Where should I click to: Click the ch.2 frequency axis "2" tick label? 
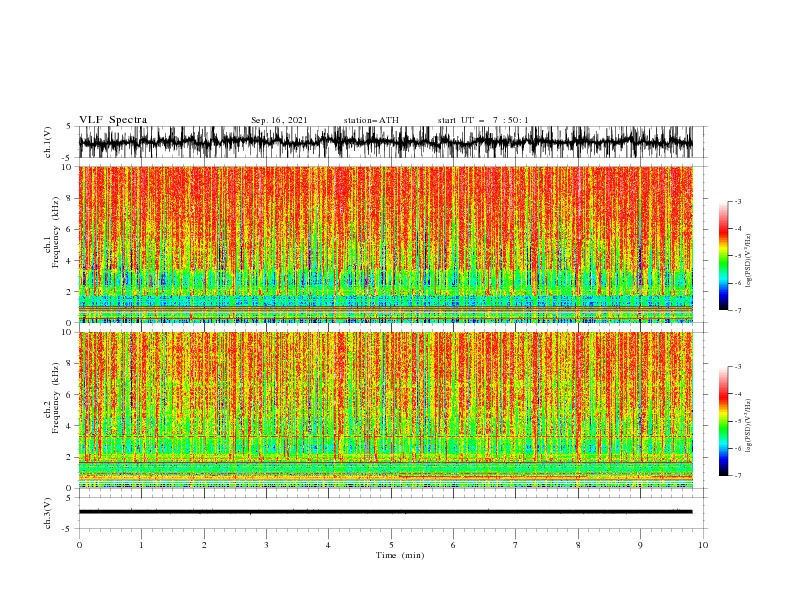click(x=69, y=457)
